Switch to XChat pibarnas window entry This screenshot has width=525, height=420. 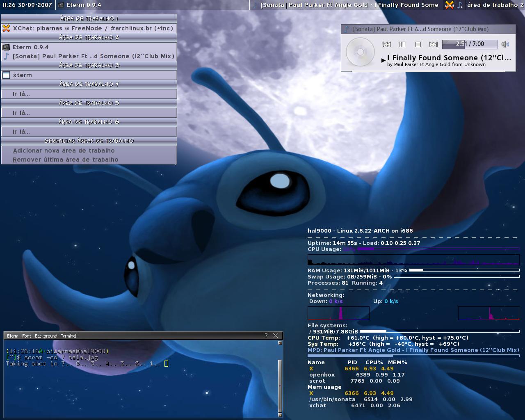click(x=89, y=28)
